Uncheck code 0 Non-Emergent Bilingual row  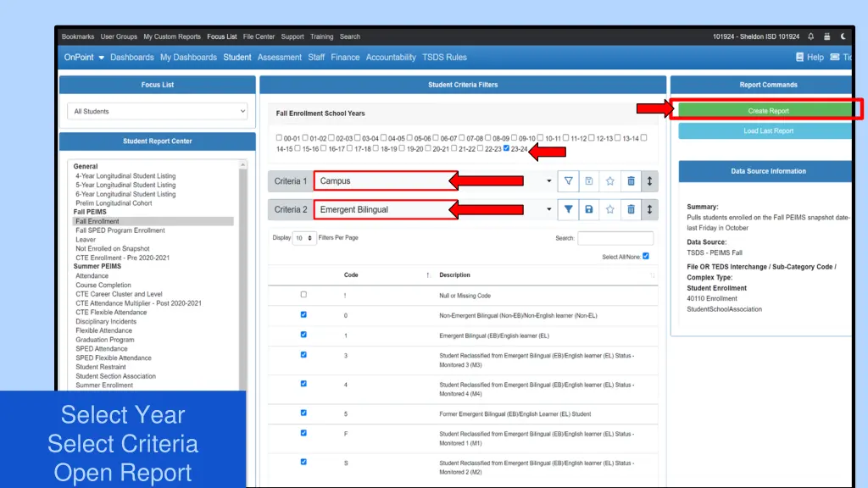[x=303, y=315]
